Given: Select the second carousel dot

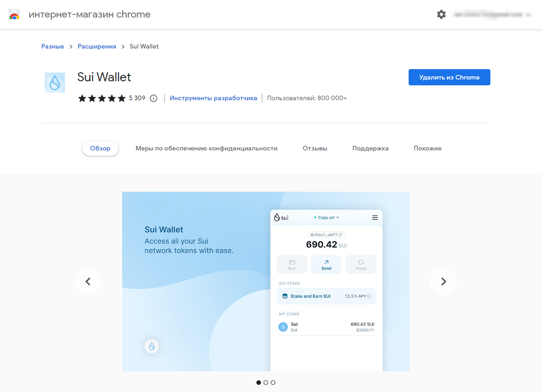Looking at the screenshot, I should (266, 383).
